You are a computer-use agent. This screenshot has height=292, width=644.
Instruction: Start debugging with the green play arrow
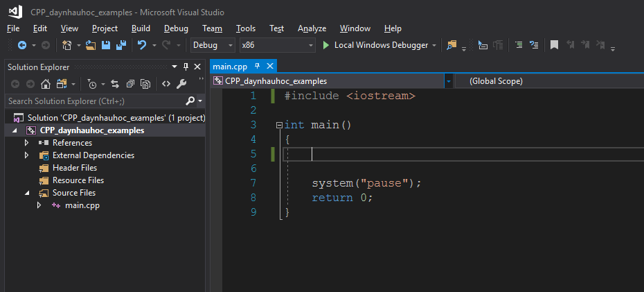coord(326,45)
